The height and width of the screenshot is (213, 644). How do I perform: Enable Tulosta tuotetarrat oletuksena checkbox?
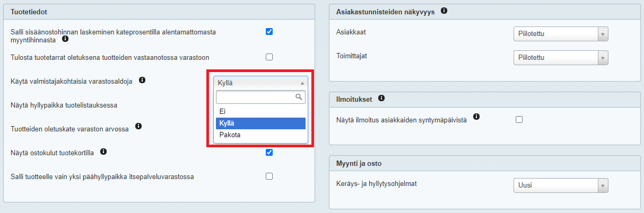[269, 57]
